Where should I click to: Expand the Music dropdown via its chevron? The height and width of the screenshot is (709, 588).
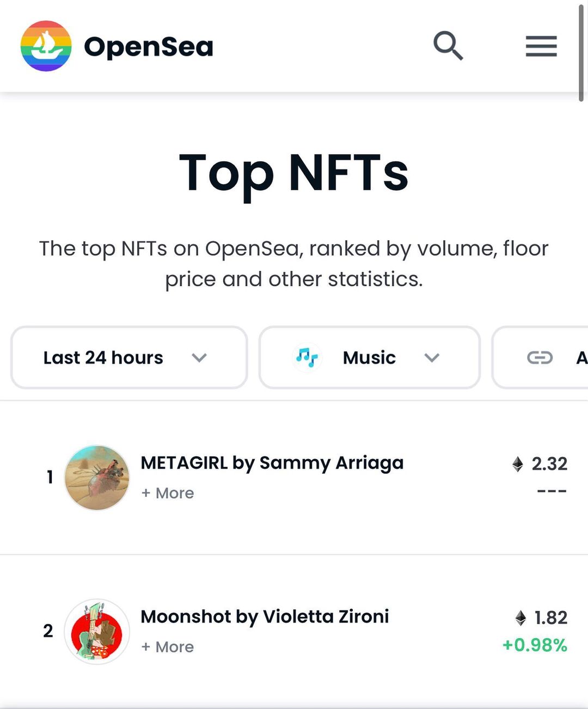432,358
